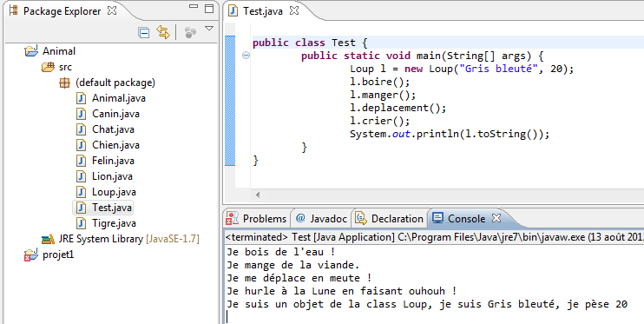Select Chien.java file
The width and height of the screenshot is (644, 324).
coord(115,145)
